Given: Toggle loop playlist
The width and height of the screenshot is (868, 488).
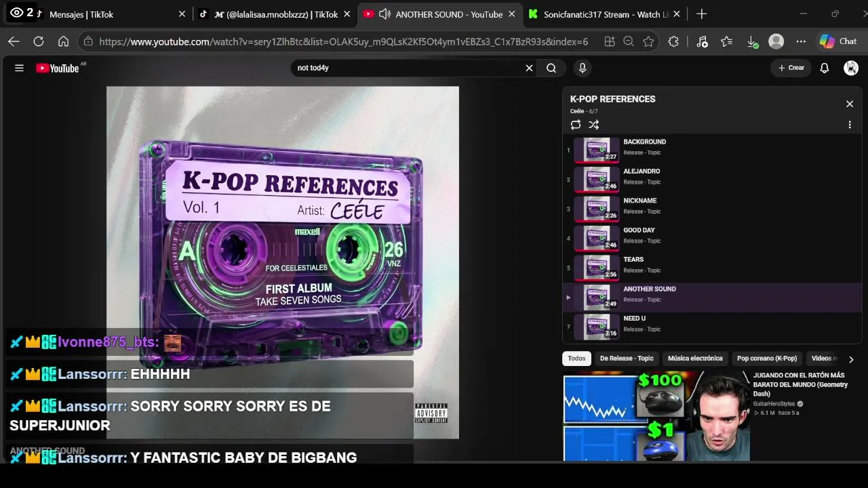Looking at the screenshot, I should click(576, 125).
